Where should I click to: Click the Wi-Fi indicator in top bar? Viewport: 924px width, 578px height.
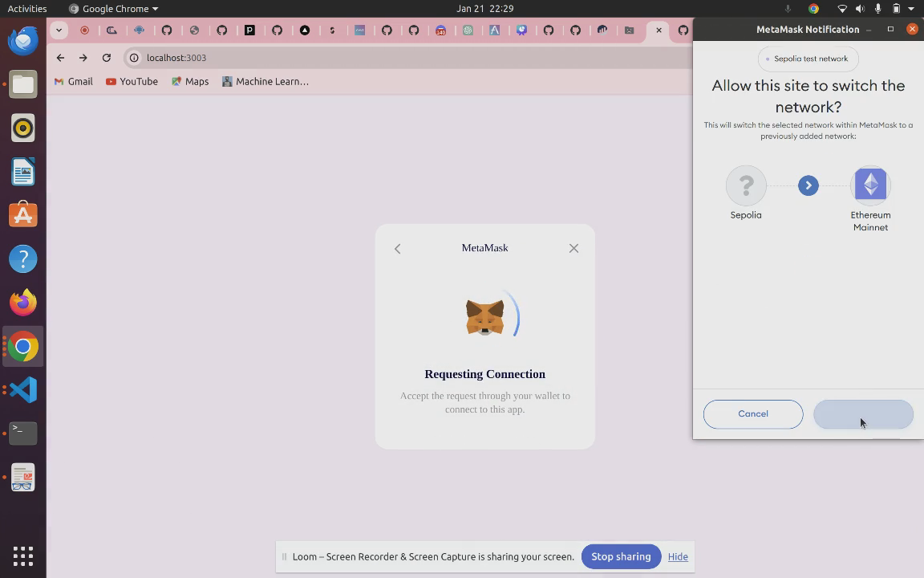pos(842,8)
